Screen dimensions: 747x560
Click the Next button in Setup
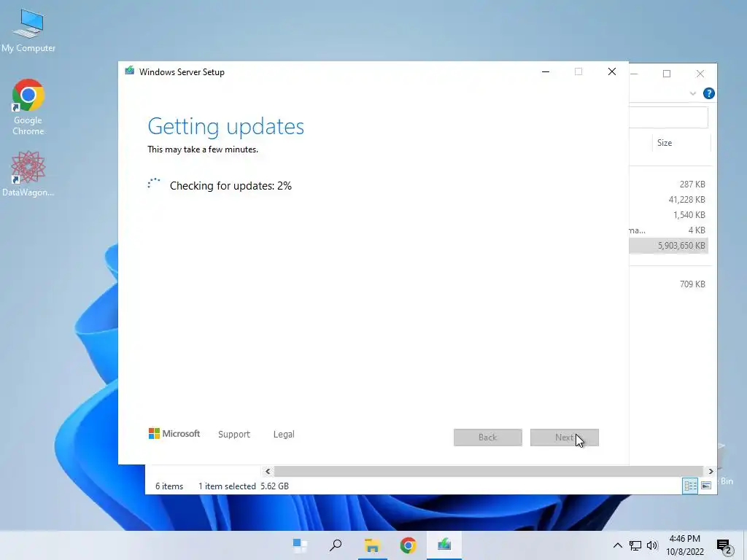(564, 437)
